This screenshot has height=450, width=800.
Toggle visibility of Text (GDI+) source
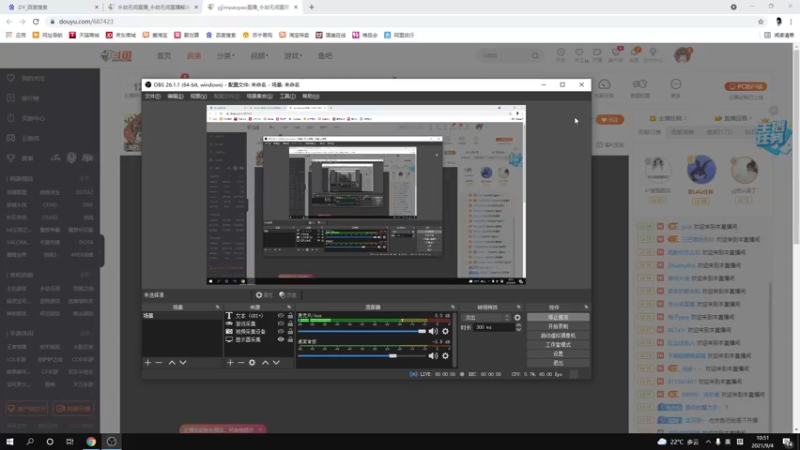click(281, 316)
